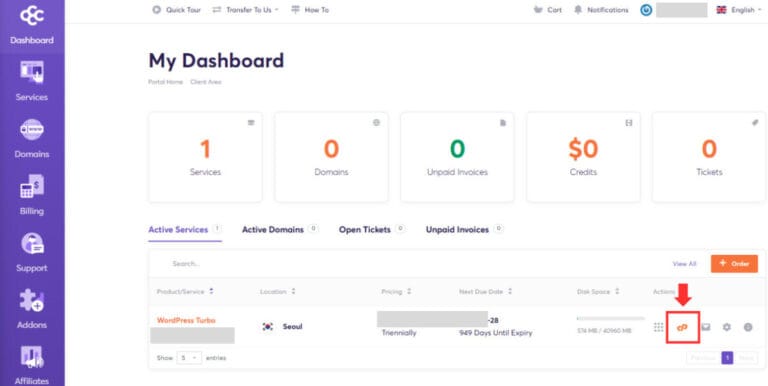Open the Show entries dropdown
The image size is (768, 386).
click(189, 358)
